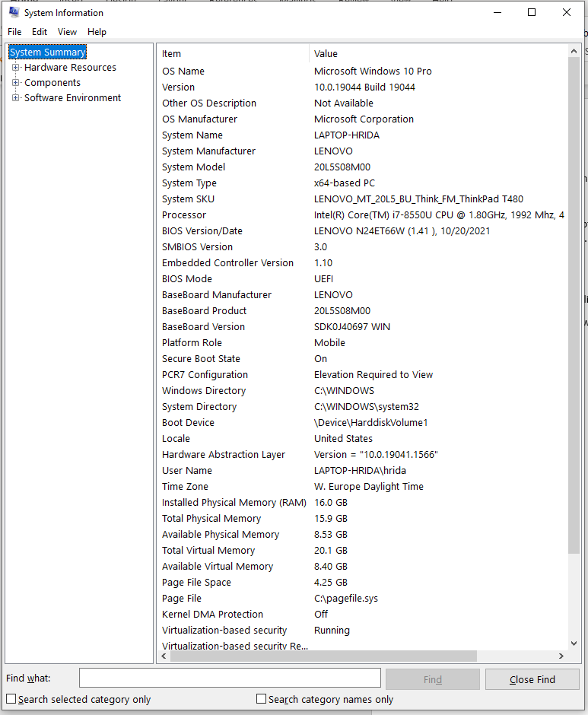Select the Other OS Description row
This screenshot has height=715, width=588.
363,103
